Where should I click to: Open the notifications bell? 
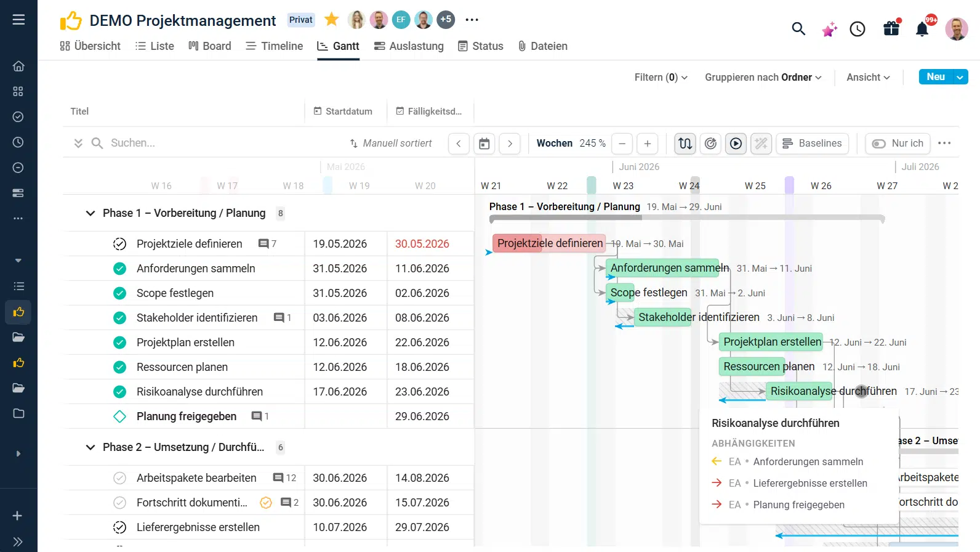click(922, 29)
